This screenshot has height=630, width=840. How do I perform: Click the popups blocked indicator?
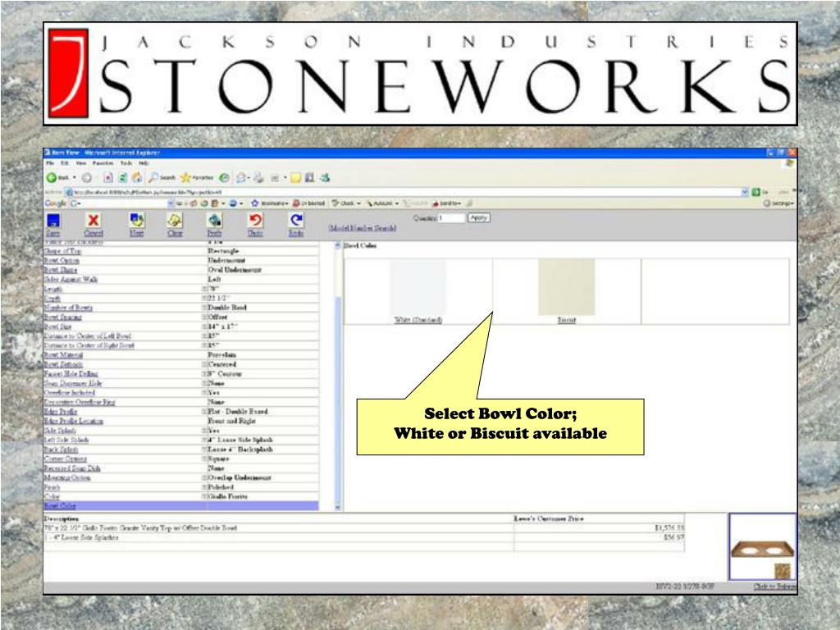tap(309, 203)
